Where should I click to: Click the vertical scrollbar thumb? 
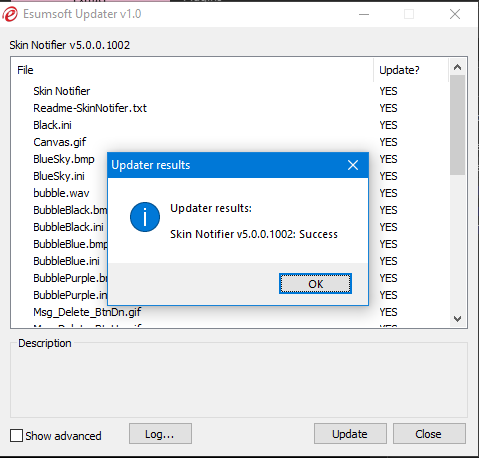pos(457,125)
